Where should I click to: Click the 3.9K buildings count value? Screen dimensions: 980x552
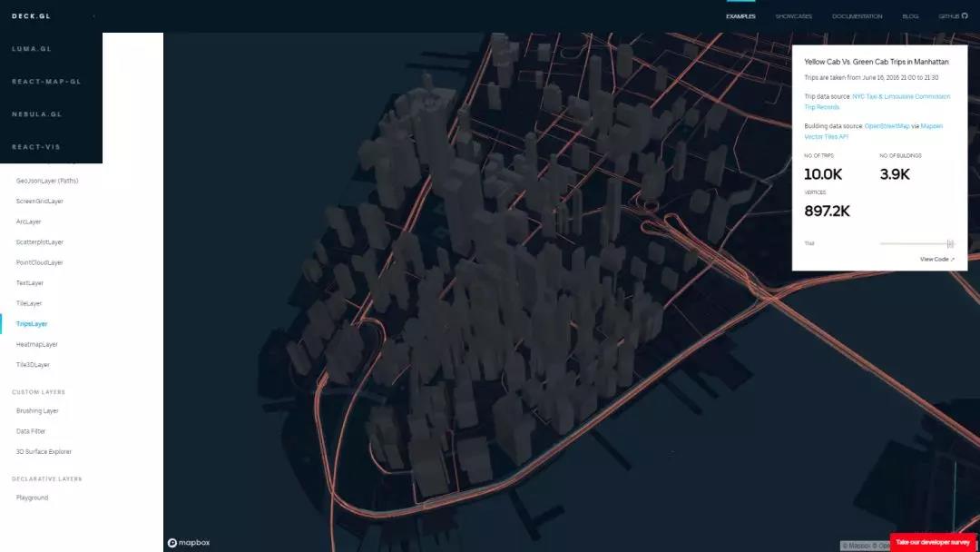tap(895, 174)
